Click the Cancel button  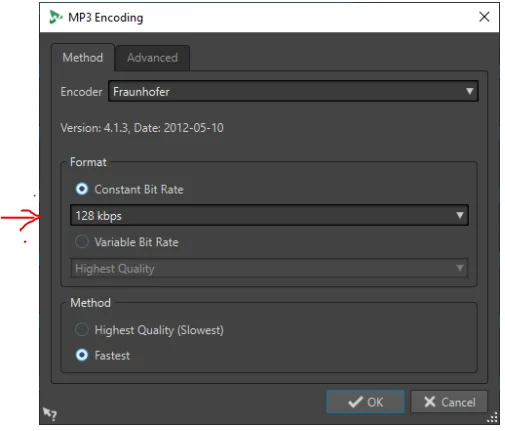pos(449,402)
